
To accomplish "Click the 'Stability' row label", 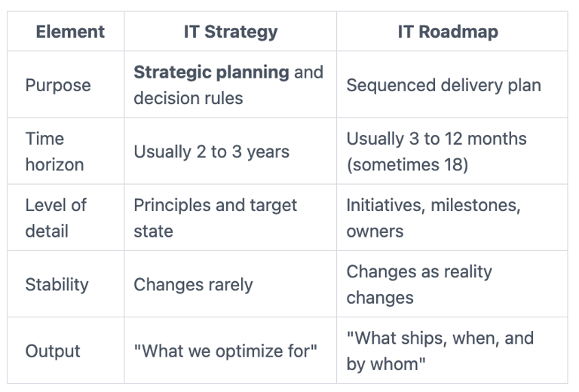I will pos(57,284).
